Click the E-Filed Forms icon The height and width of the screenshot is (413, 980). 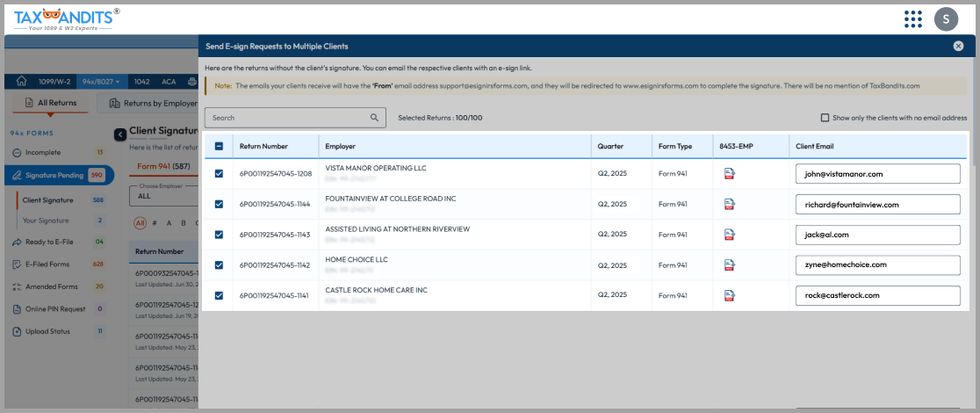tap(17, 264)
